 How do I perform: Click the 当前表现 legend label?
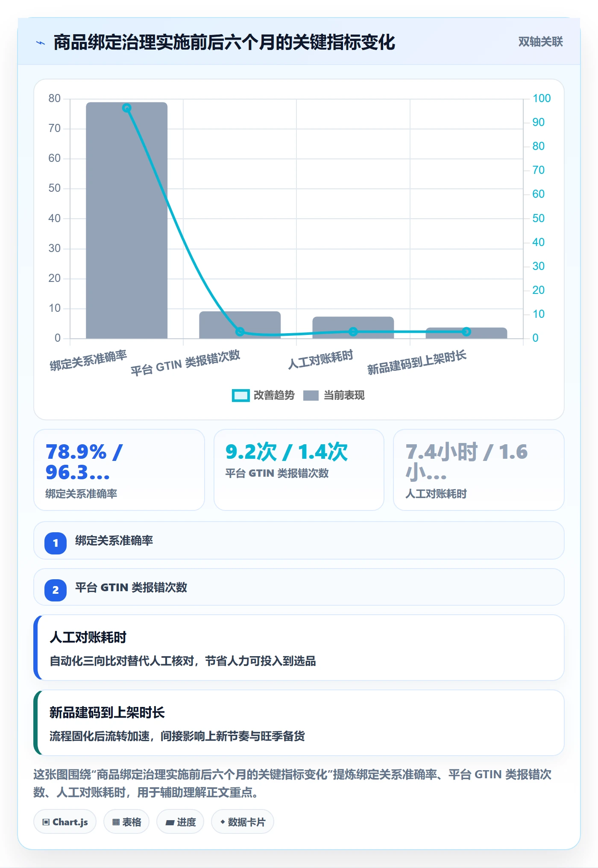[x=344, y=396]
